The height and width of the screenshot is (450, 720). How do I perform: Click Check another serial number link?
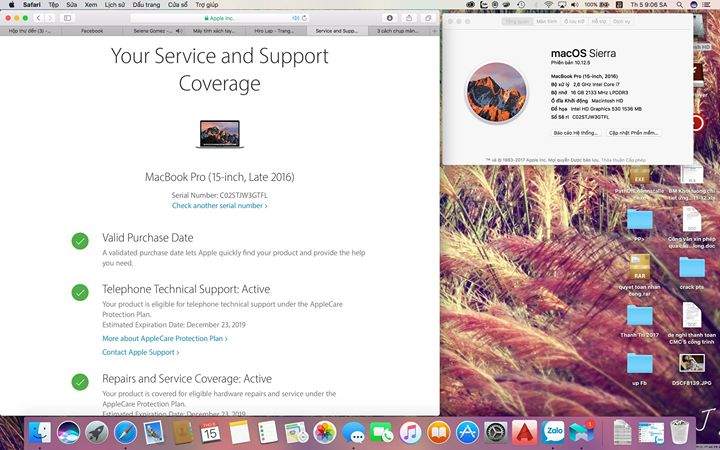(219, 206)
